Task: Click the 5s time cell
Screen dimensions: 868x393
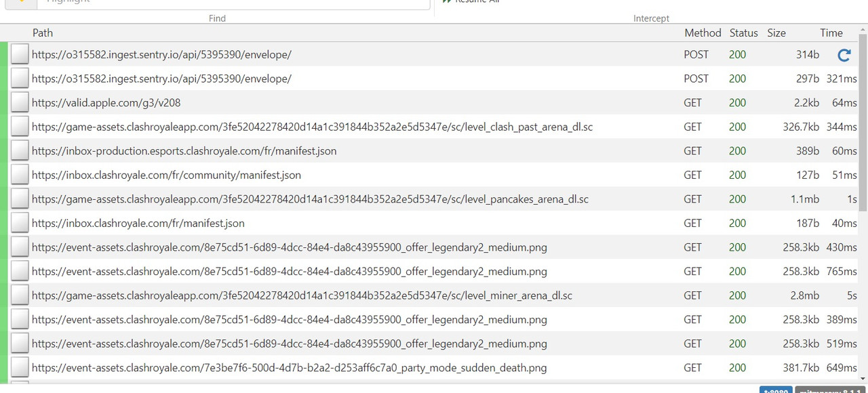Action: pyautogui.click(x=852, y=295)
